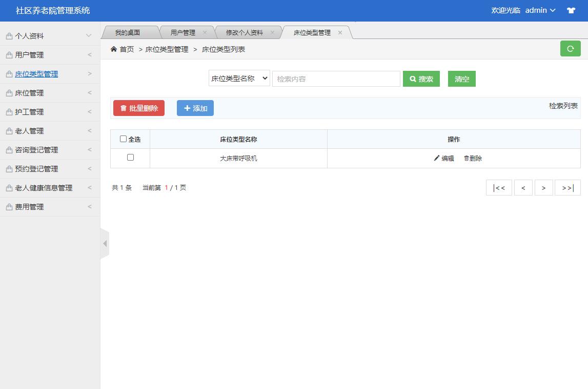Click the shirt-shaped theme switcher icon
Viewport: 588px width, 389px height.
tap(571, 10)
